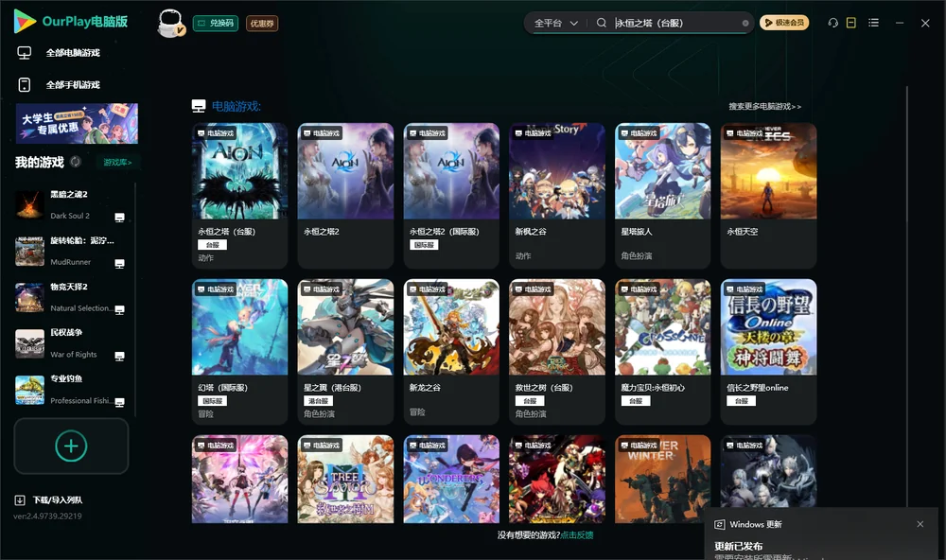The height and width of the screenshot is (560, 946).
Task: Expand the 全平台 platform dropdown
Action: (555, 23)
